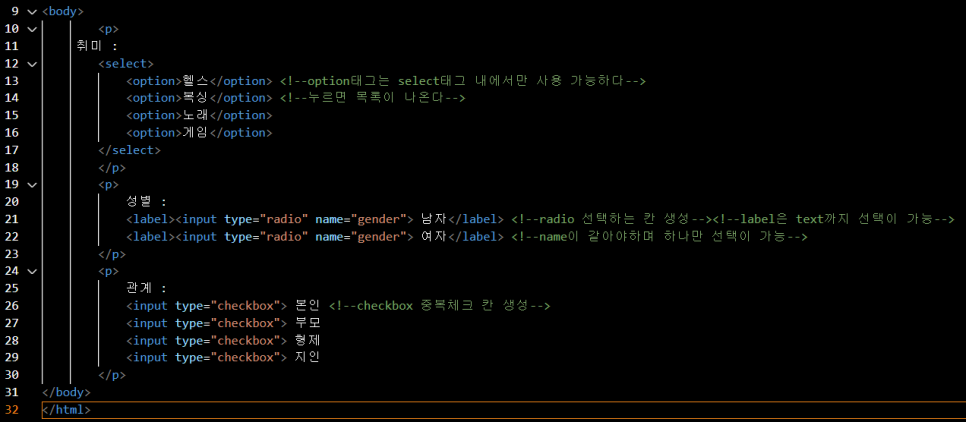Collapse the p tag fold on line 10
Screen dimensions: 966x422
[x=32, y=28]
